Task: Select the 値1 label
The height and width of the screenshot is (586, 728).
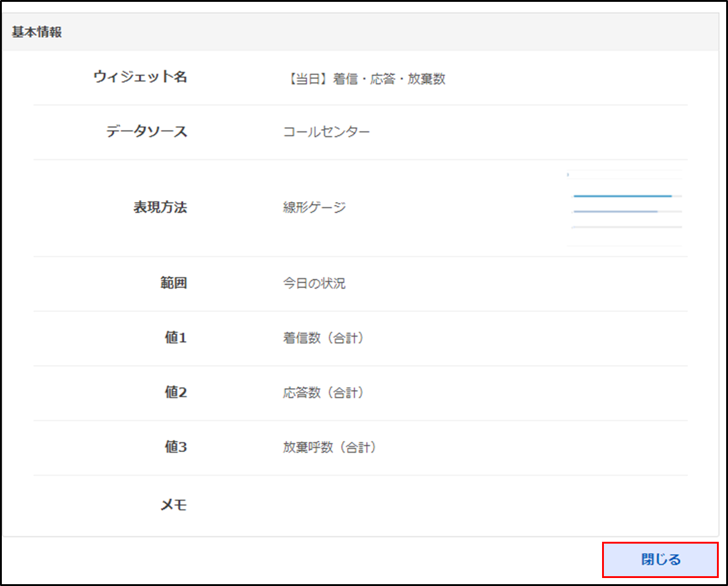Action: click(175, 338)
